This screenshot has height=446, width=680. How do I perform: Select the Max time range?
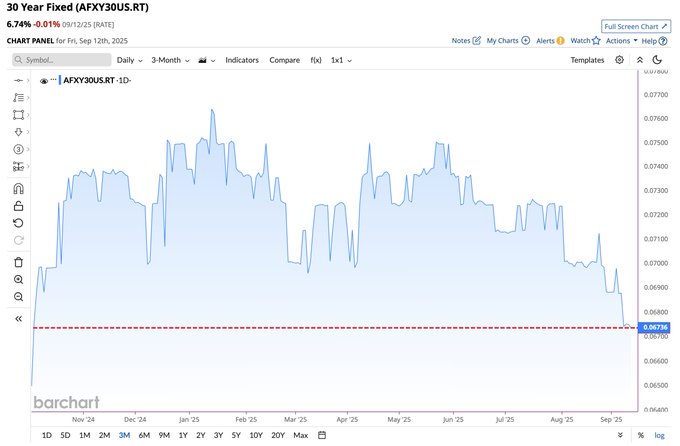coord(301,435)
